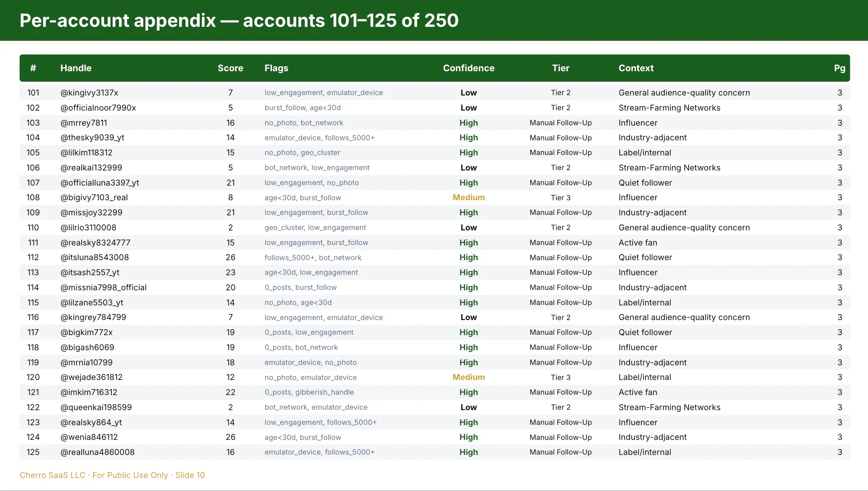
Task: Select the Handle column header
Action: pos(76,68)
